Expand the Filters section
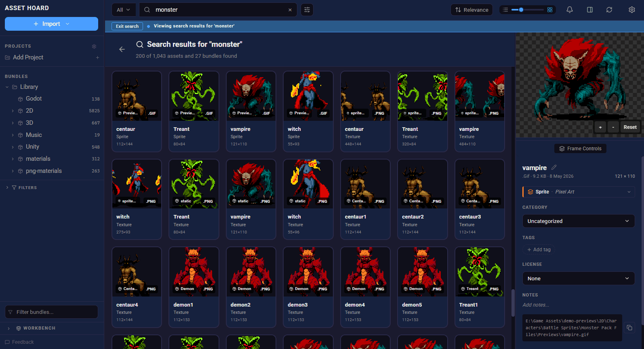 click(7, 187)
